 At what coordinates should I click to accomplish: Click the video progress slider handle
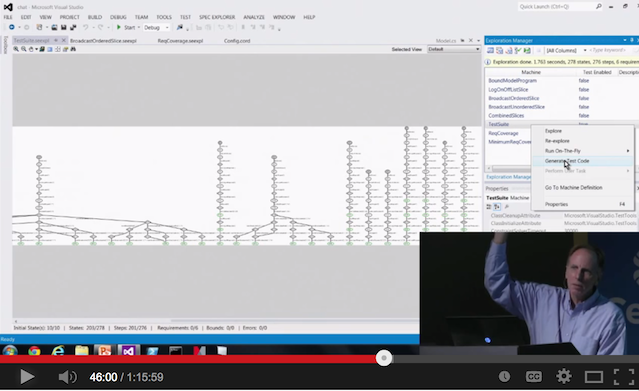pos(383,358)
